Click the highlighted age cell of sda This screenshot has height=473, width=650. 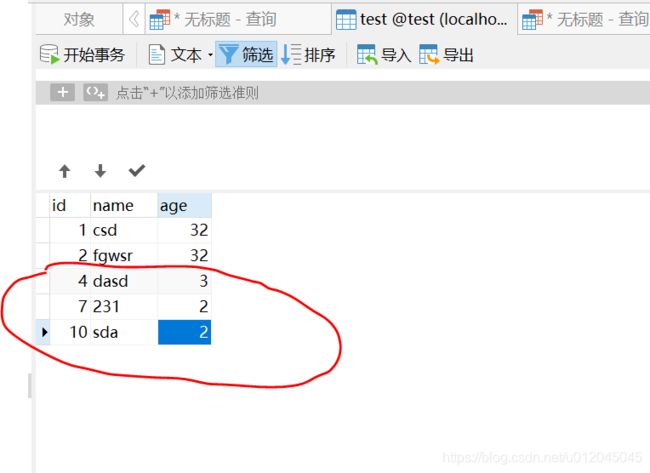[184, 332]
